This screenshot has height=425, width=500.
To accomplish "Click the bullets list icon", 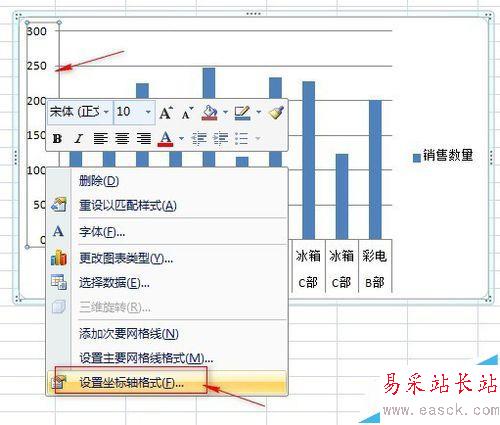I will pyautogui.click(x=242, y=138).
